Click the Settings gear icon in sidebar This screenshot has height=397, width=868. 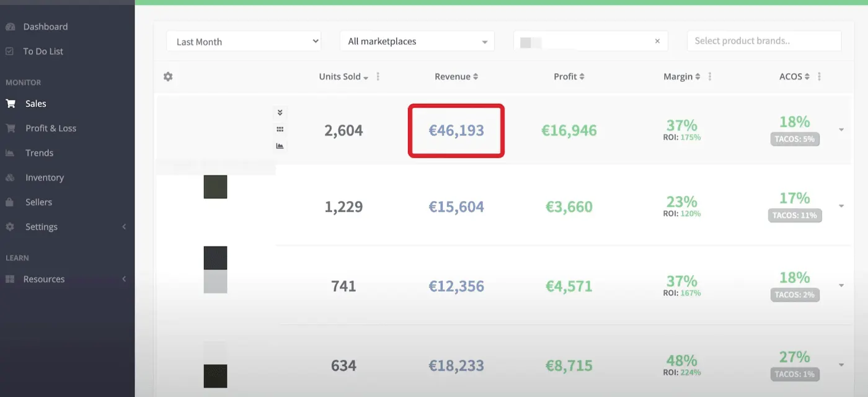point(10,227)
